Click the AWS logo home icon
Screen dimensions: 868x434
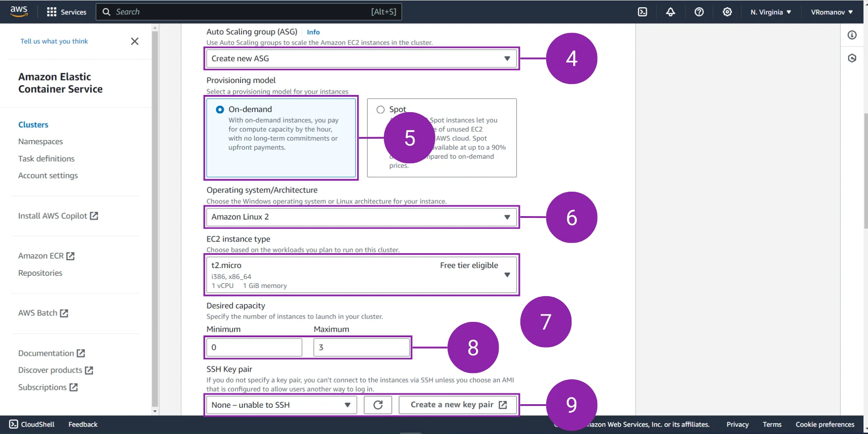click(19, 11)
